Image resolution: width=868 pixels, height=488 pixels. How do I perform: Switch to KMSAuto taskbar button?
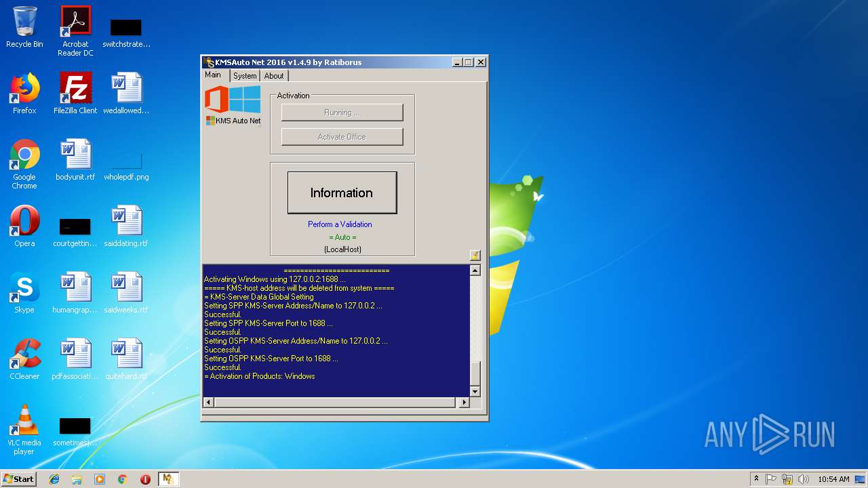point(168,479)
